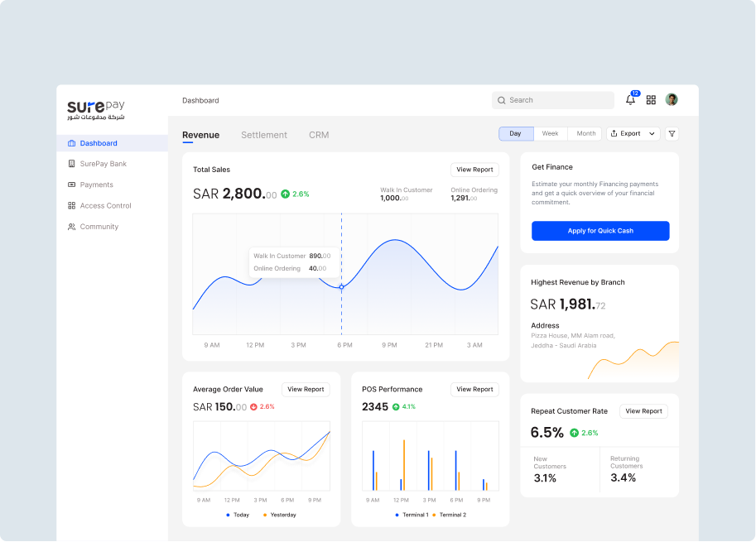Click Online Ordering 1,291.00 value

[x=464, y=198]
